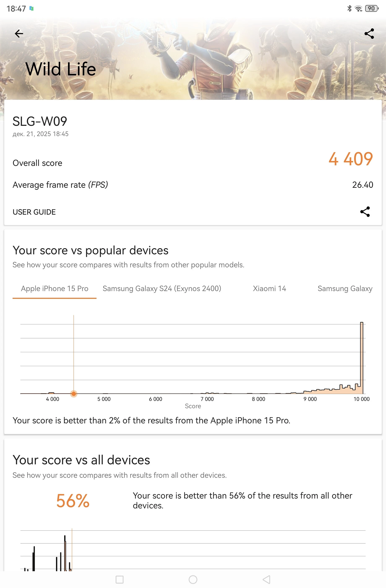Tap the back arrow icon
386x588 pixels.
pyautogui.click(x=19, y=34)
